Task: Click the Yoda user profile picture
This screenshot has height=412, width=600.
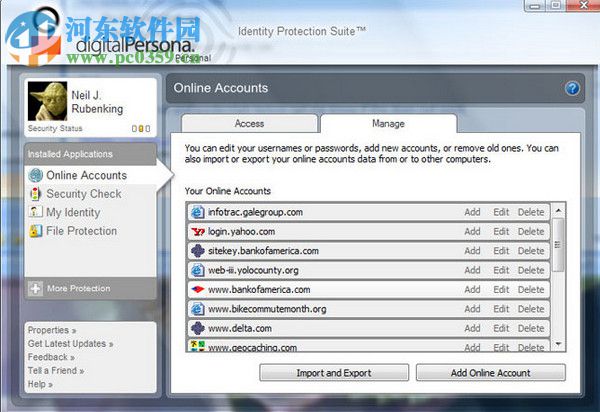Action: (x=47, y=101)
